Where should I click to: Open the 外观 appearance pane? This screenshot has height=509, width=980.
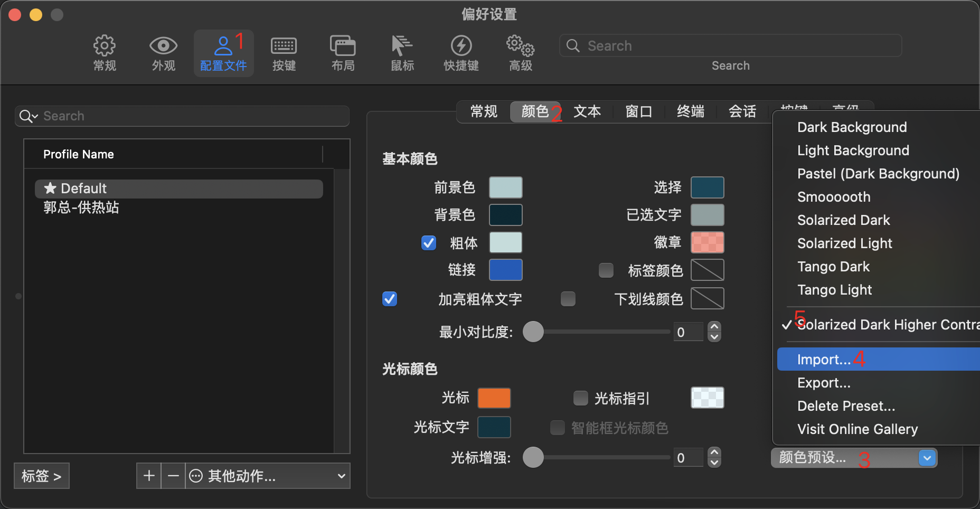[x=164, y=53]
